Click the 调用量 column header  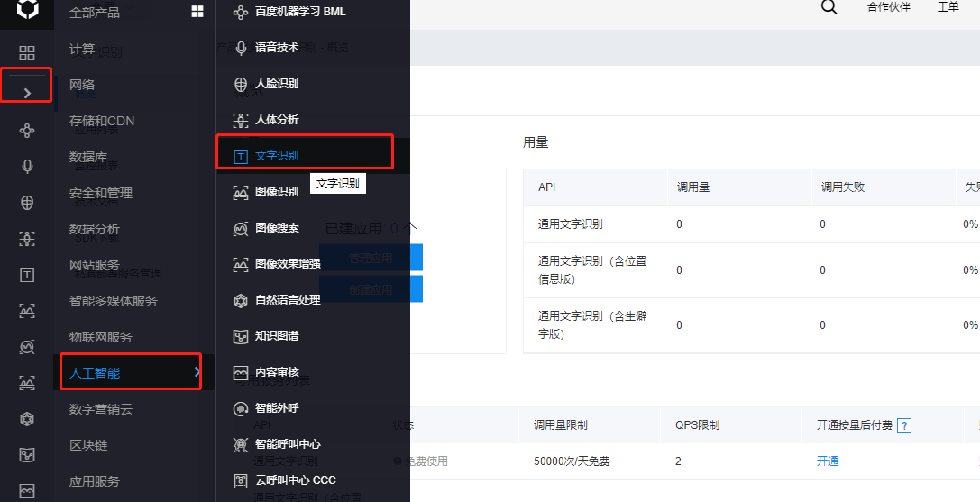coord(692,187)
